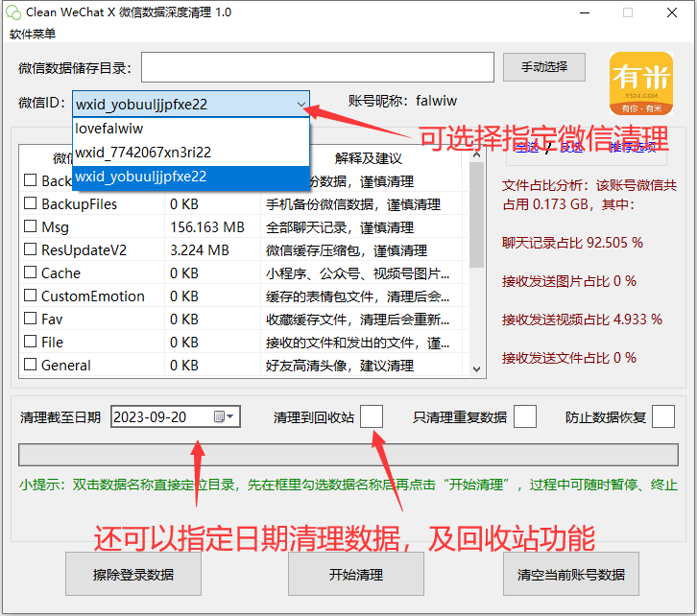697x616 pixels.
Task: Click the 手机备份微信数据，谨慎清理 description cell
Action: [x=353, y=203]
